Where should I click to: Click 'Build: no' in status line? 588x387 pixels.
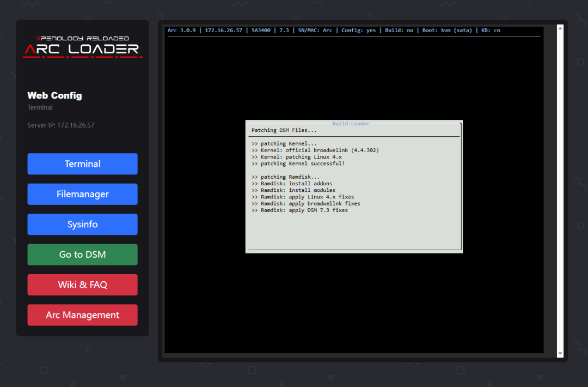click(399, 31)
